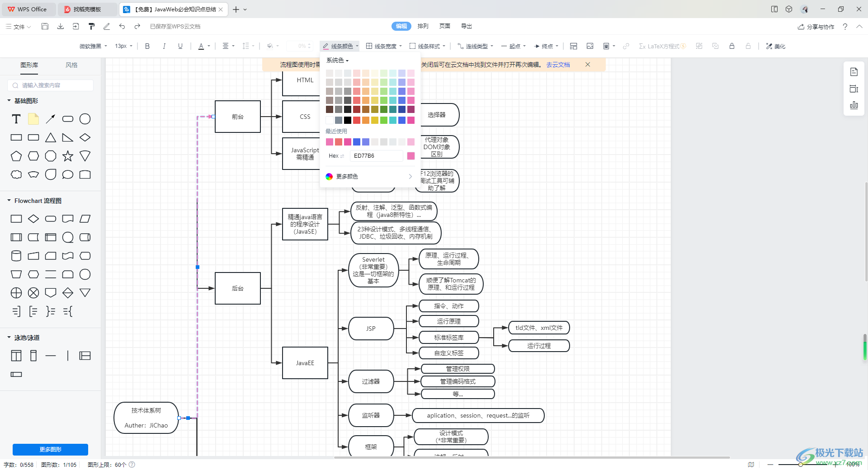868x470 pixels.
Task: Open 更多颜色 more colors
Action: (370, 176)
